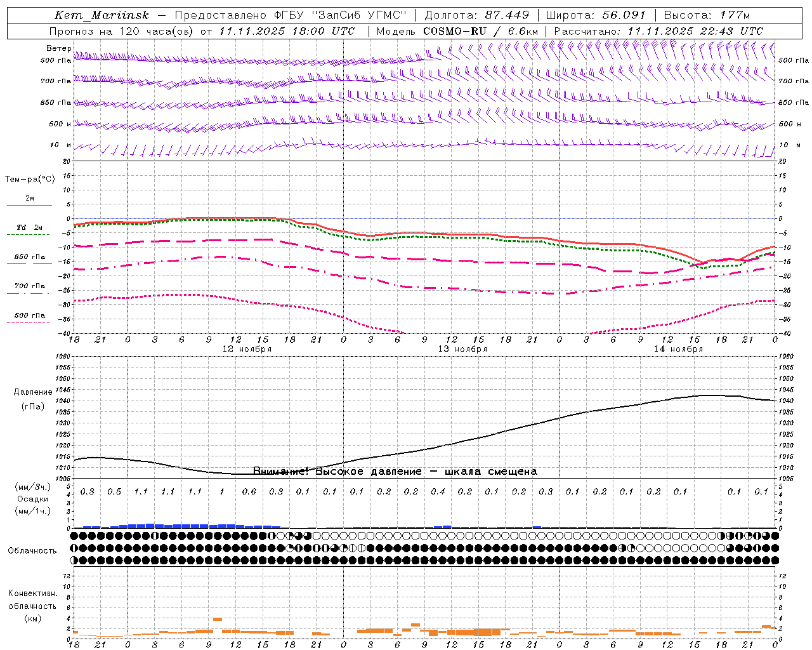Click the precipitation value 0.6
The image size is (812, 650).
(249, 491)
